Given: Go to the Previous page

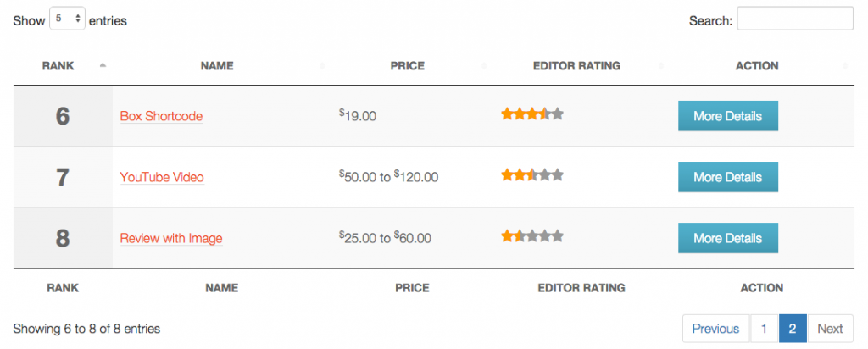Looking at the screenshot, I should click(715, 329).
